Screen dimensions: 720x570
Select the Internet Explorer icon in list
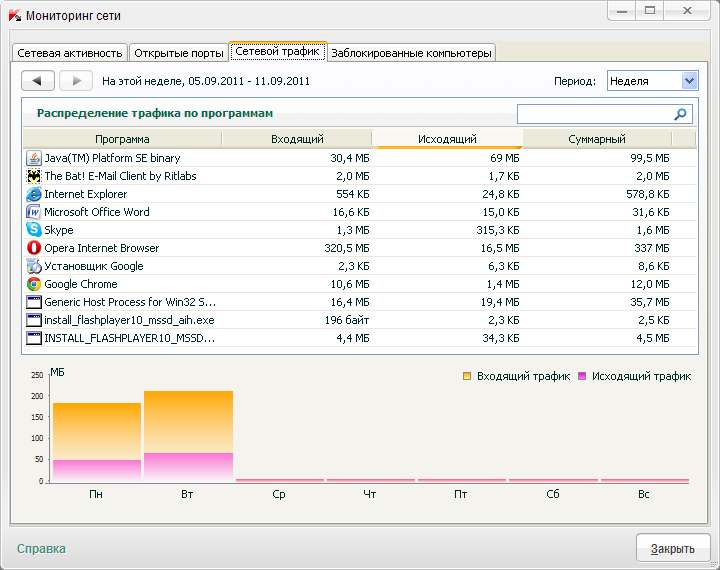(33, 194)
